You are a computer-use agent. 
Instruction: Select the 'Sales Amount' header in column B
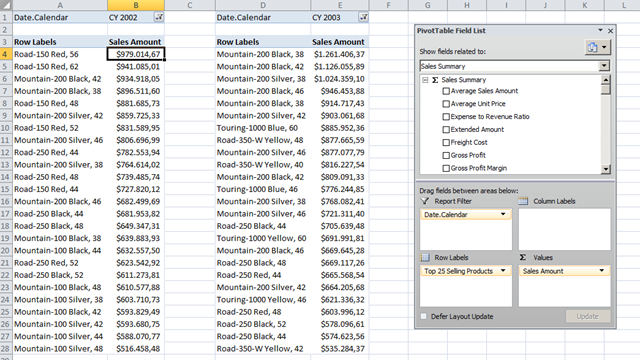pos(136,42)
